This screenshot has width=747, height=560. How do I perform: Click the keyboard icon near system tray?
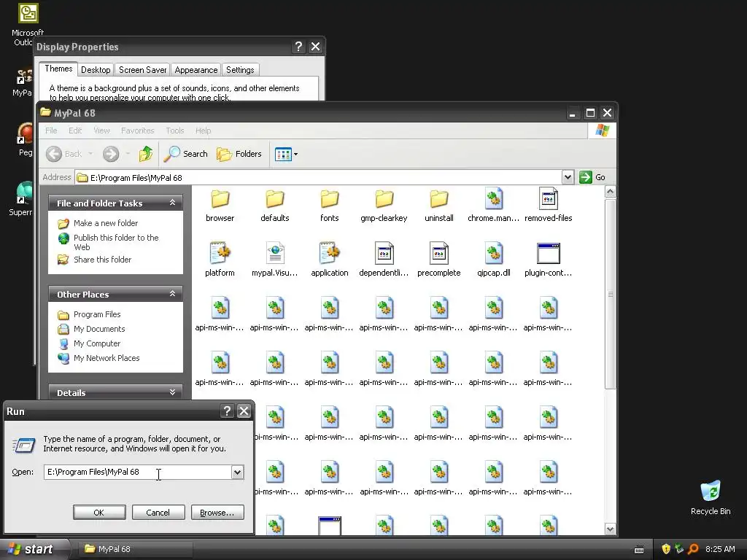639,550
